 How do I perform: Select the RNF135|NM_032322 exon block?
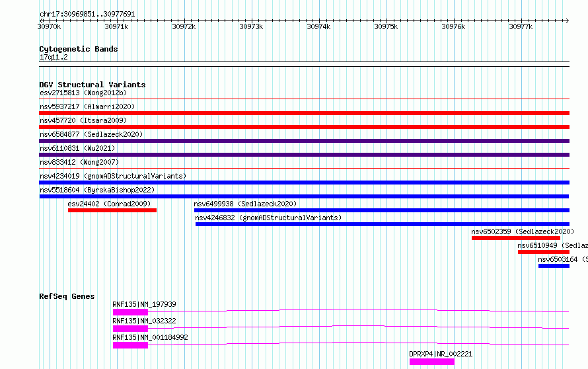[130, 329]
